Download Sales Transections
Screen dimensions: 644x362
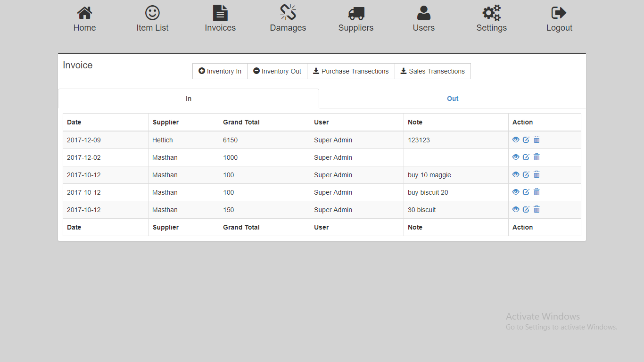pyautogui.click(x=432, y=71)
